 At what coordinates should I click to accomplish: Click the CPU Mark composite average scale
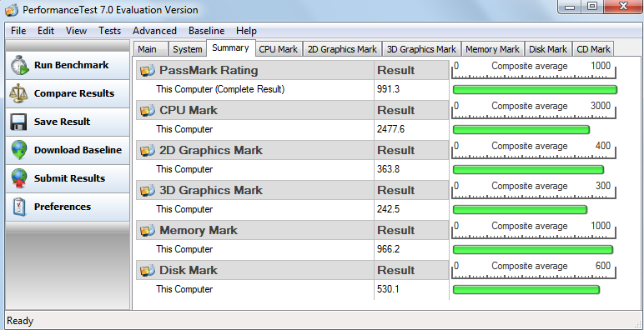click(534, 110)
